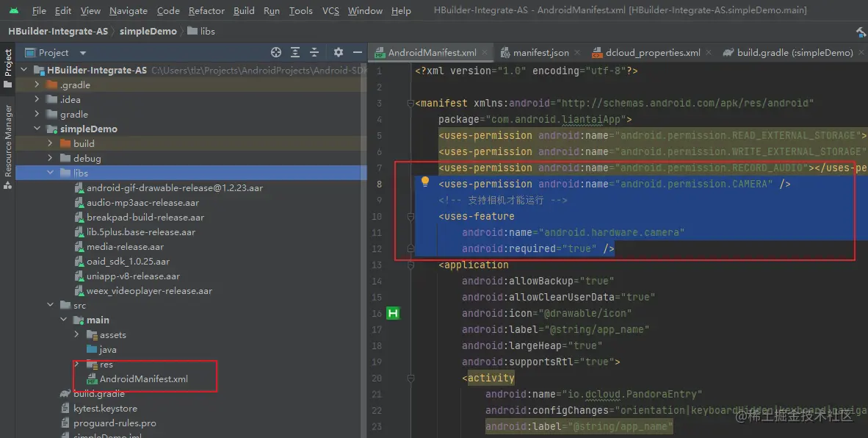Screen dimensions: 868x438
Task: Select audio-mp3aac-release.aar file
Action: pyautogui.click(x=137, y=203)
